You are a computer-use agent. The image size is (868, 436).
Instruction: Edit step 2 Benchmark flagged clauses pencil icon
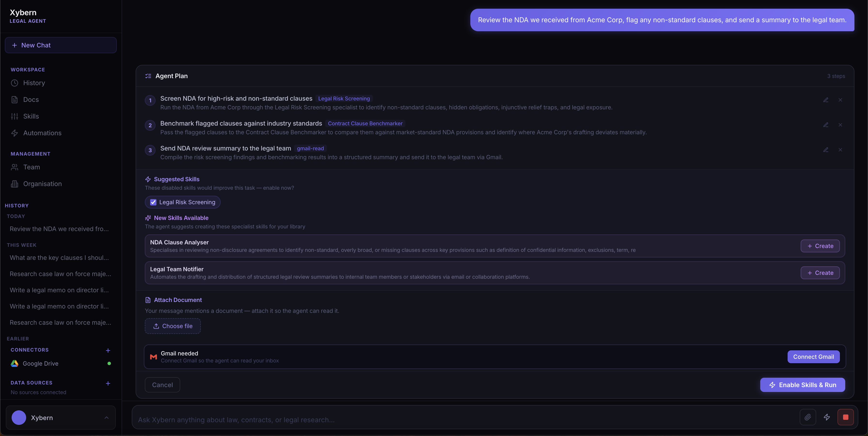click(x=826, y=125)
